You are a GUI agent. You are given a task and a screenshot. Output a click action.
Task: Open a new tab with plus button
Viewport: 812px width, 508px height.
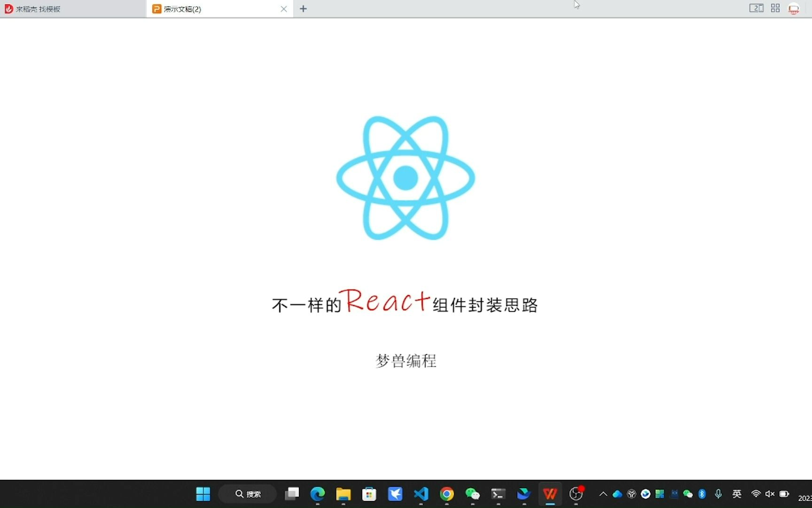tap(303, 9)
